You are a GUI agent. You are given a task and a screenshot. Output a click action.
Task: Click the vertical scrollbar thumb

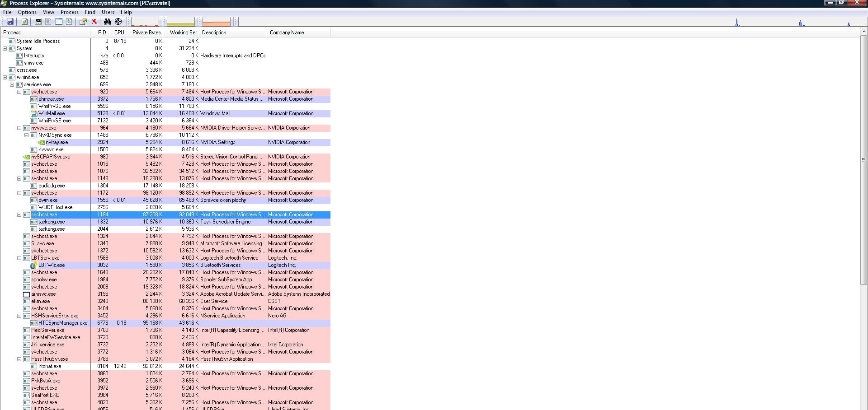pos(863,160)
